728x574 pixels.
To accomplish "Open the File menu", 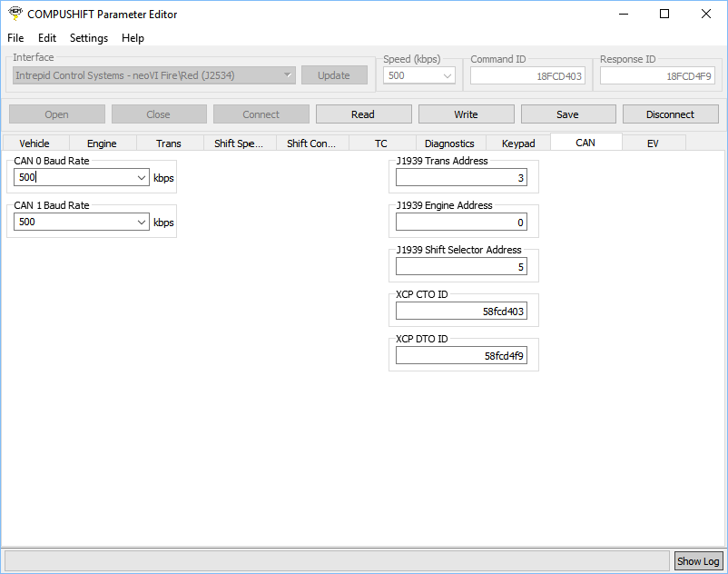I will (x=15, y=38).
